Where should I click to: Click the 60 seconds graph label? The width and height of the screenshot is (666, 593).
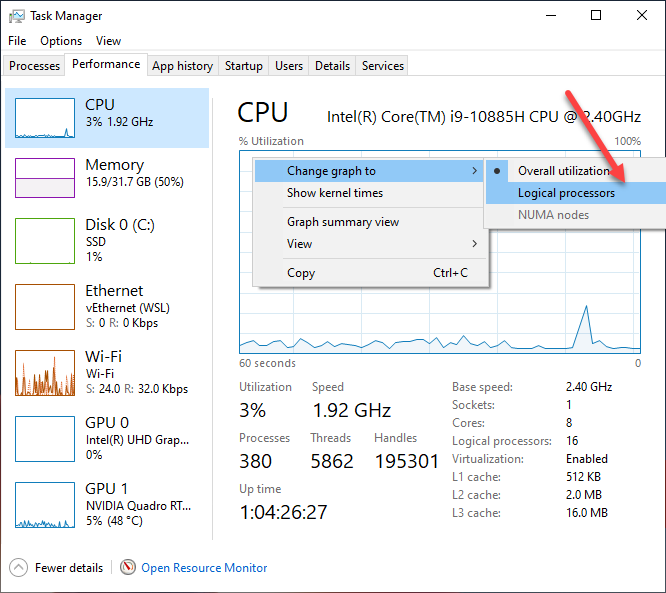tap(267, 363)
